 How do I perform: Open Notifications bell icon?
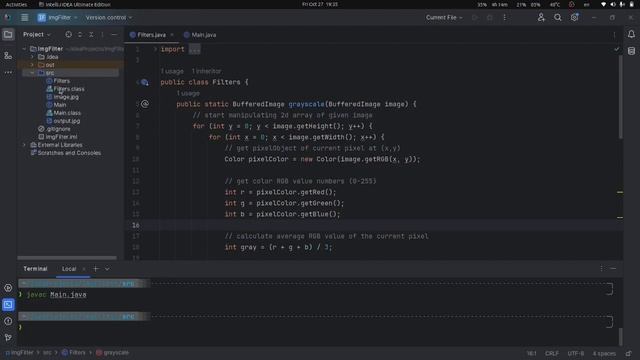click(631, 34)
